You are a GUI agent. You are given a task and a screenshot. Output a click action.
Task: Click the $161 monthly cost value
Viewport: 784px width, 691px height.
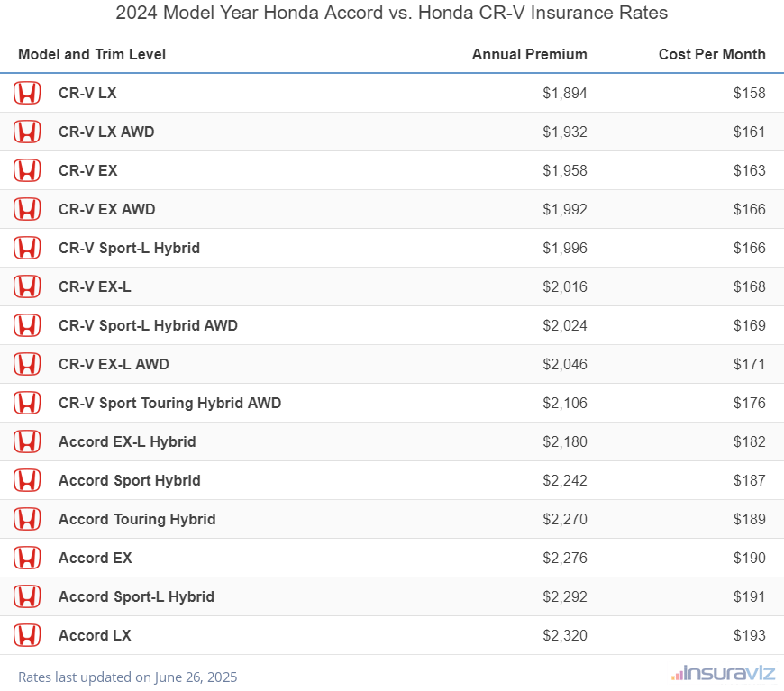pyautogui.click(x=750, y=132)
